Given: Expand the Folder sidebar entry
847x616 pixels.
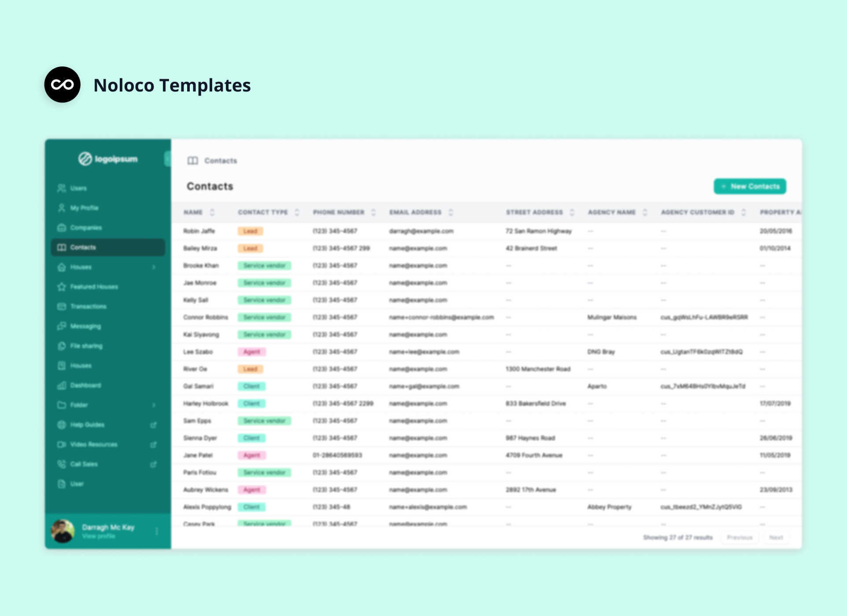Looking at the screenshot, I should tap(154, 405).
